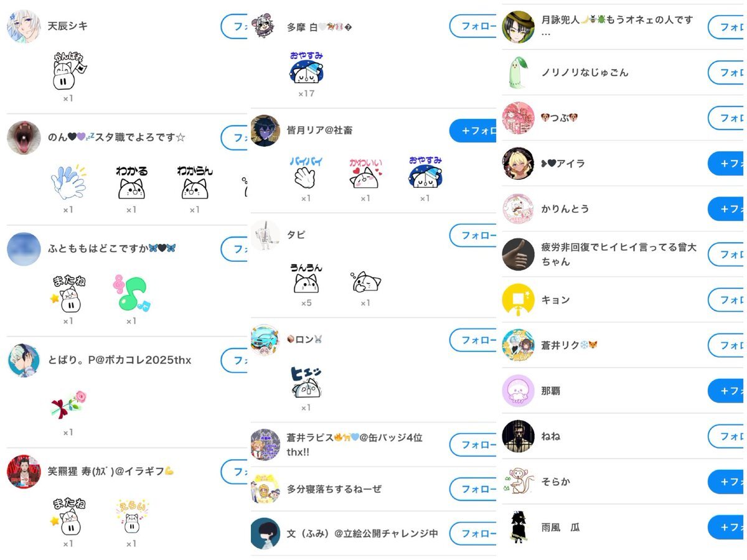Click the フォロー button next to タピ
This screenshot has width=747, height=560.
pyautogui.click(x=473, y=235)
